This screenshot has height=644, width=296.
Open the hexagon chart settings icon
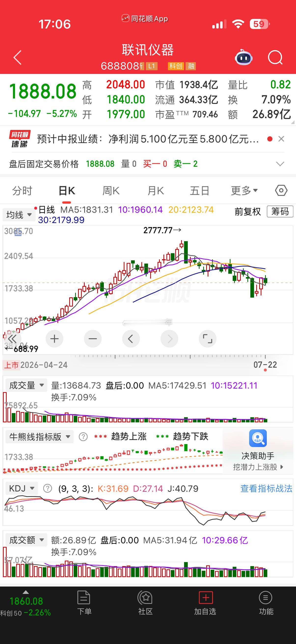[281, 191]
